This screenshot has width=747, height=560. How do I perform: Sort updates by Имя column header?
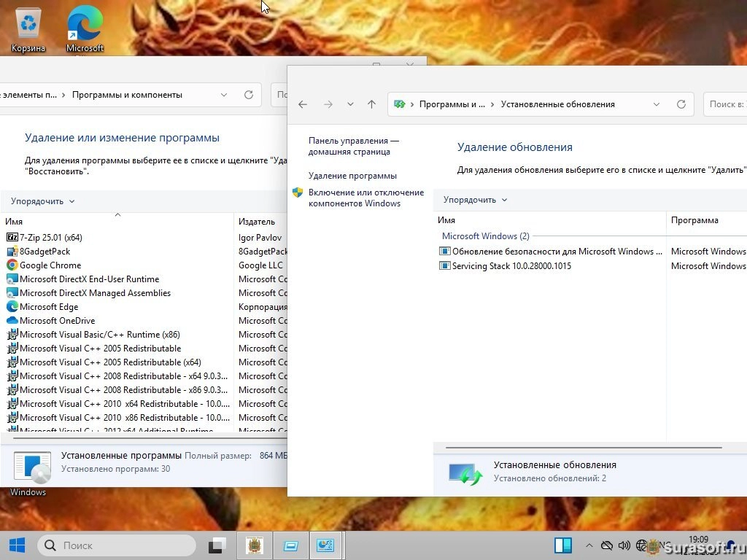[550, 220]
